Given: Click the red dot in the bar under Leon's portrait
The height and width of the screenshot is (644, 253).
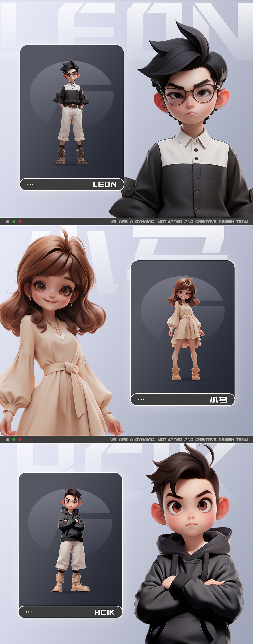Looking at the screenshot, I should [x=20, y=221].
